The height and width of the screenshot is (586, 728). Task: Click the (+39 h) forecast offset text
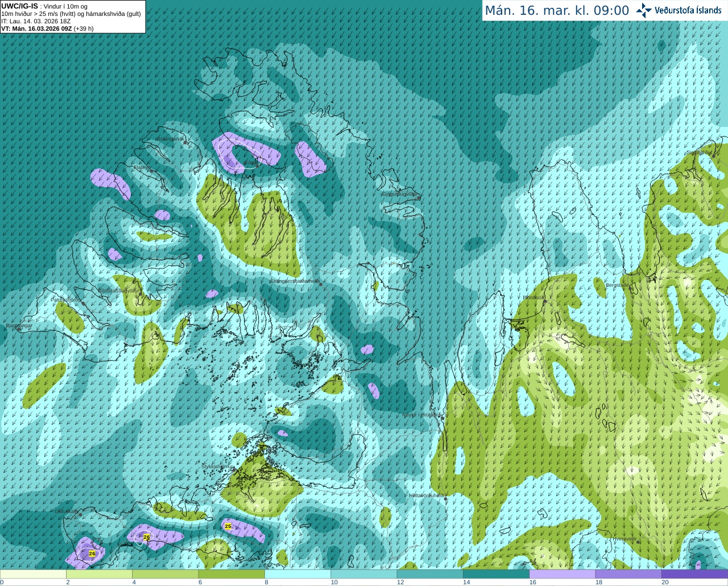[84, 28]
